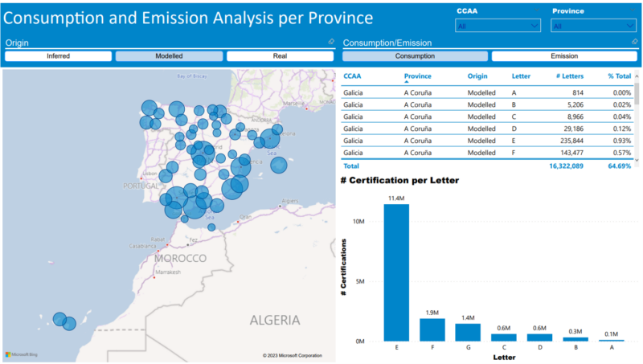
Task: Click the Microsoft Bing logo on map
Action: click(x=22, y=354)
